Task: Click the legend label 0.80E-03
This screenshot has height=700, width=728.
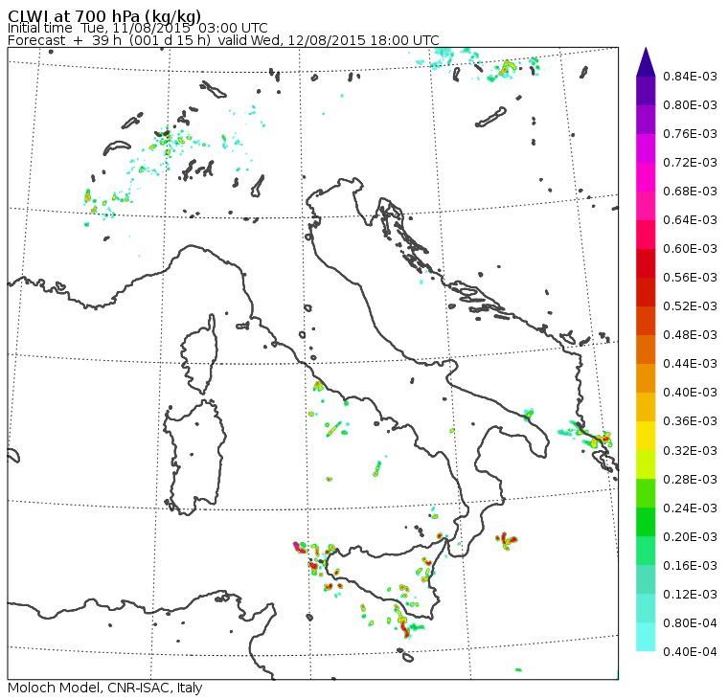Action: pyautogui.click(x=690, y=105)
